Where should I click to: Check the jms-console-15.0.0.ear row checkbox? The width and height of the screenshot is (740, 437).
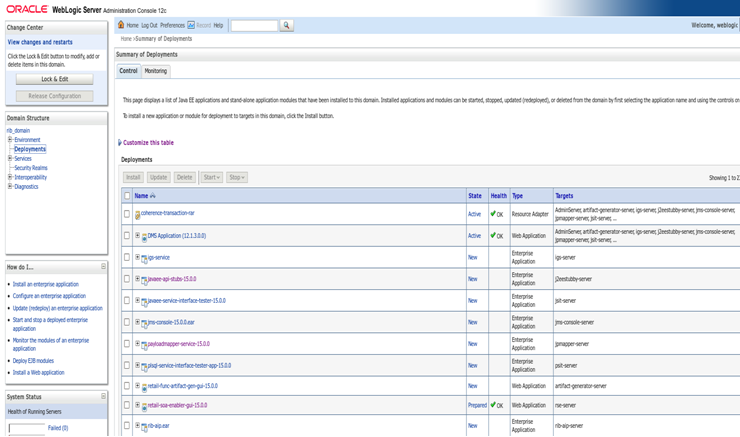tap(127, 322)
